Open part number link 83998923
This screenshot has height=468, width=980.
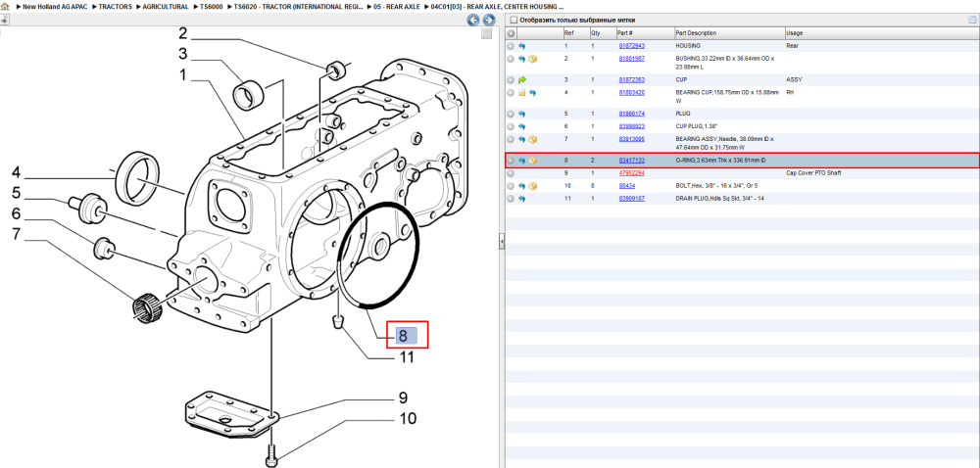click(x=631, y=126)
